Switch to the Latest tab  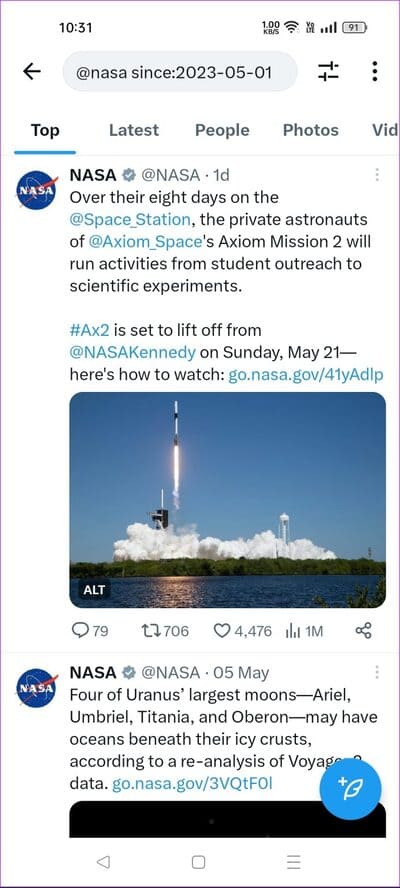[134, 130]
